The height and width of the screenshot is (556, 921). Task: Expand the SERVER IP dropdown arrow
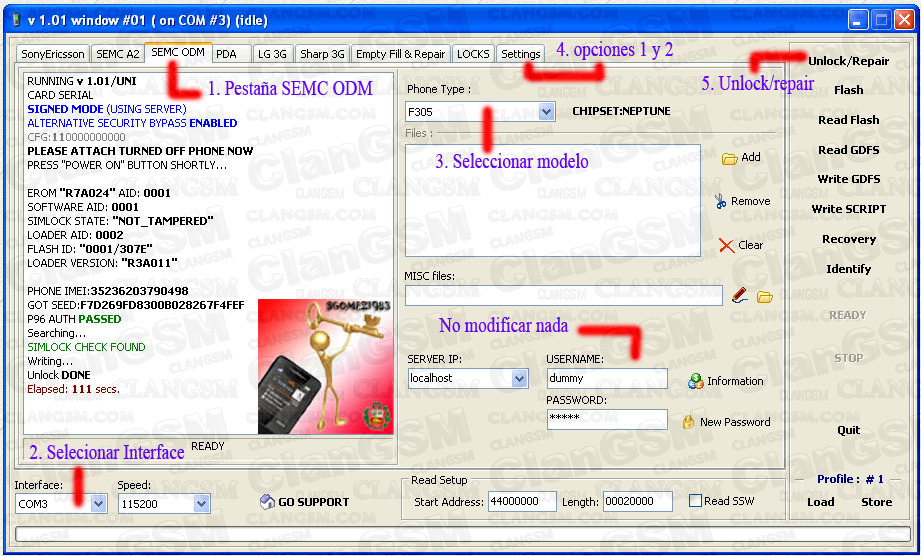[x=519, y=379]
